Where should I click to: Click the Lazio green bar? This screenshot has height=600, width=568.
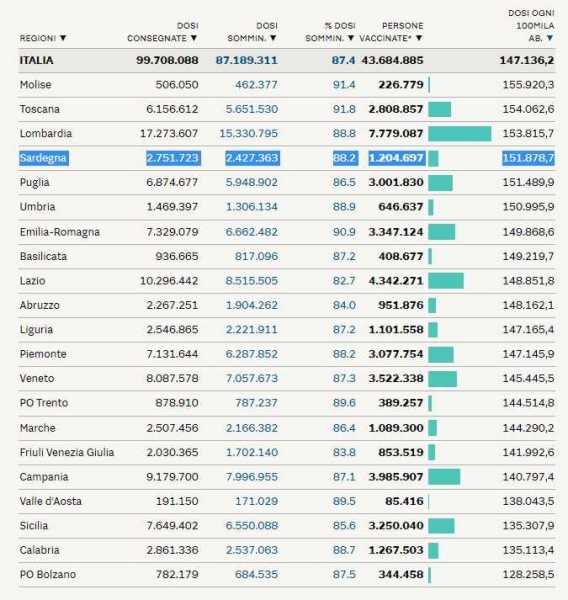[x=446, y=280]
